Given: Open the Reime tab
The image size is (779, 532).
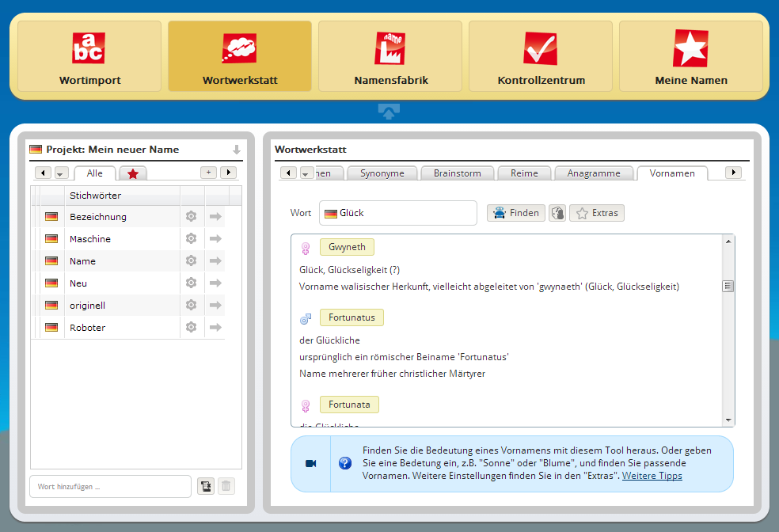Looking at the screenshot, I should (x=524, y=173).
